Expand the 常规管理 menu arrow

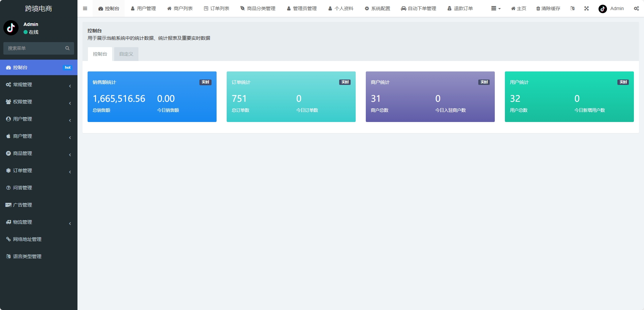[70, 86]
